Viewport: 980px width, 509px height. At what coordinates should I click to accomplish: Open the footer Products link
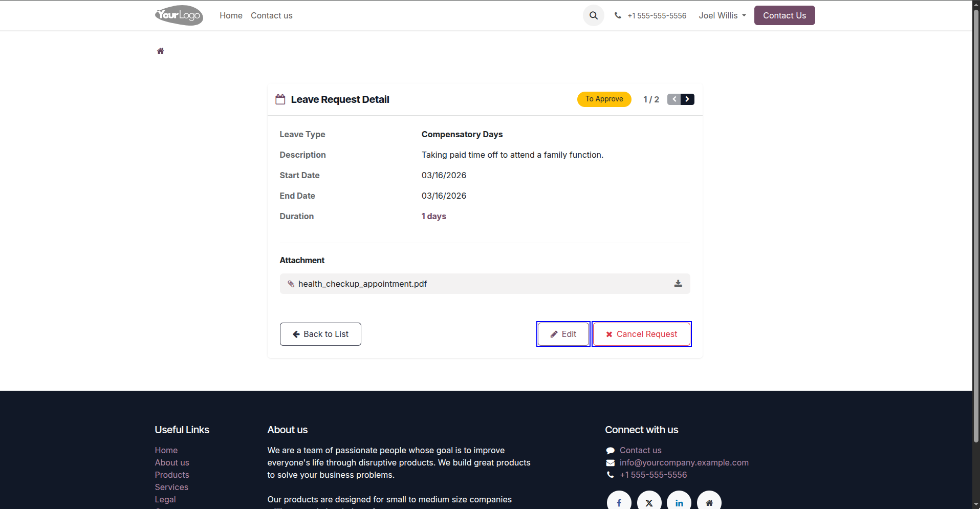point(172,475)
